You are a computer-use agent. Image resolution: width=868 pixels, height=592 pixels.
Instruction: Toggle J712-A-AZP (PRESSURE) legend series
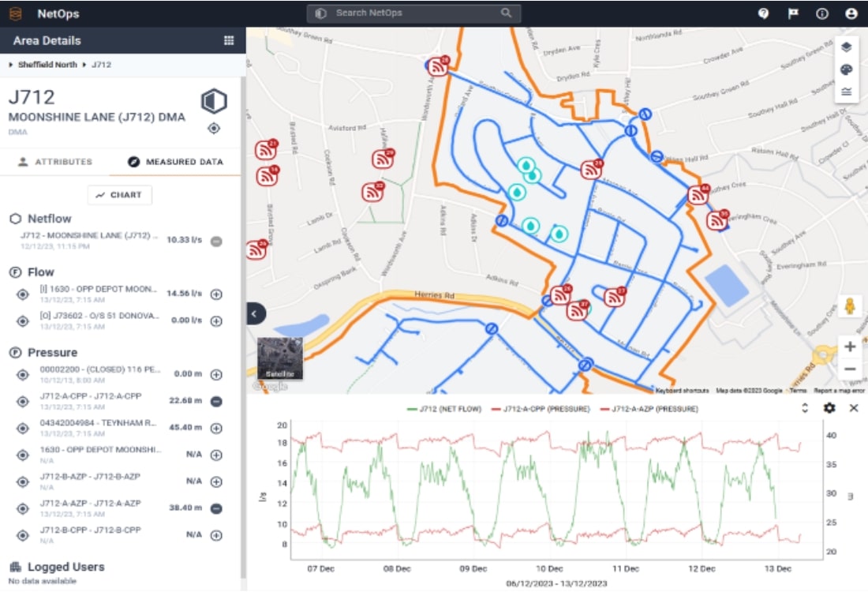click(x=649, y=409)
